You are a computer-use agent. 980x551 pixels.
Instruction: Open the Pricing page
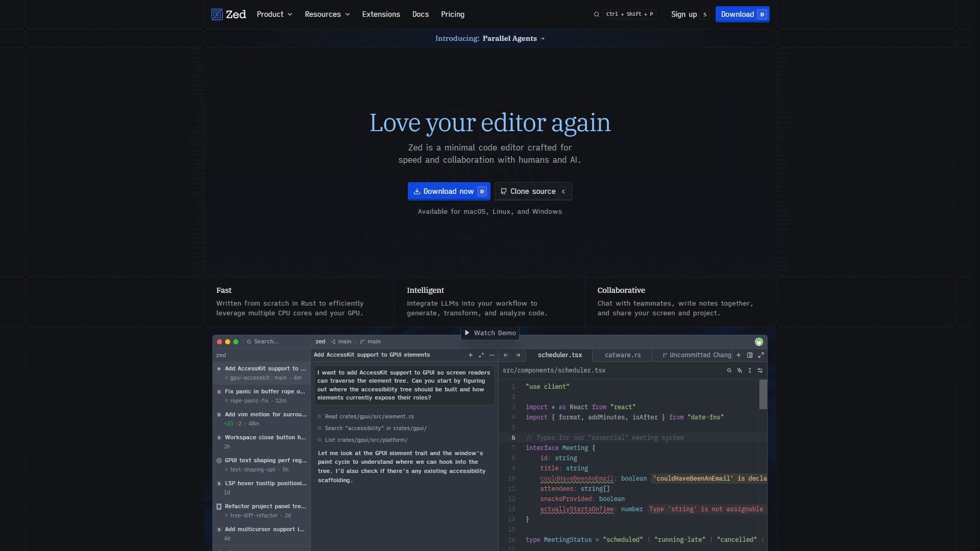(452, 14)
